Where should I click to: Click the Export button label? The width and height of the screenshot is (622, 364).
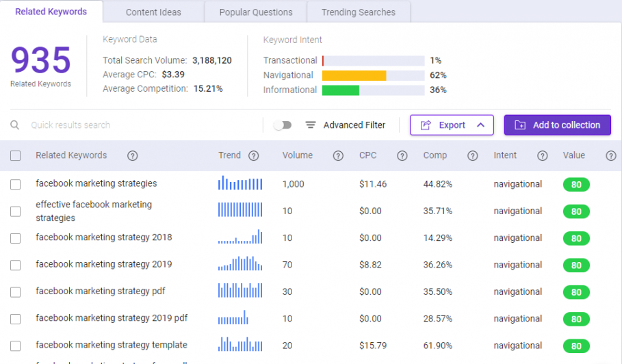(452, 125)
